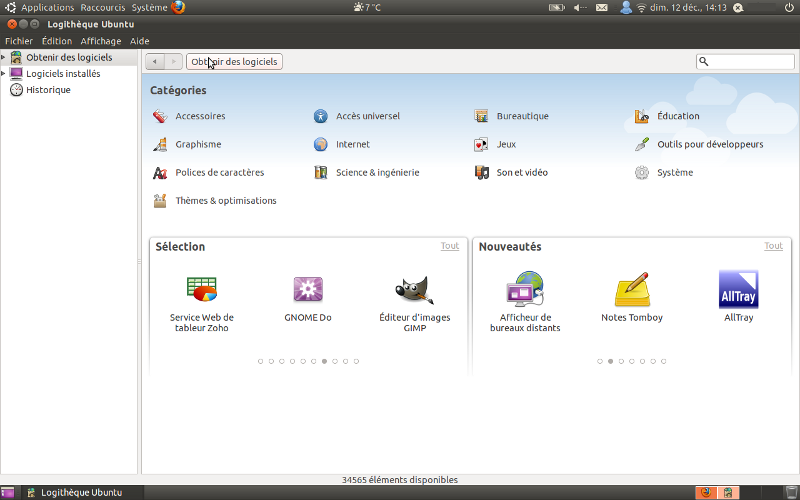Screen dimensions: 800x500
Task: Select the Éditeur d'images GIMP icon
Action: 414,290
